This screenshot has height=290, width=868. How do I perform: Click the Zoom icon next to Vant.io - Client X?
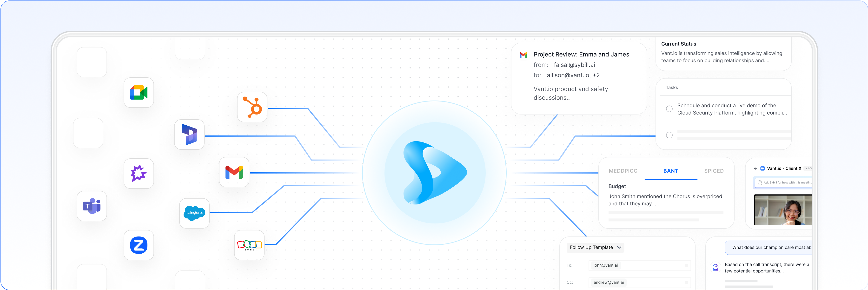pos(762,168)
